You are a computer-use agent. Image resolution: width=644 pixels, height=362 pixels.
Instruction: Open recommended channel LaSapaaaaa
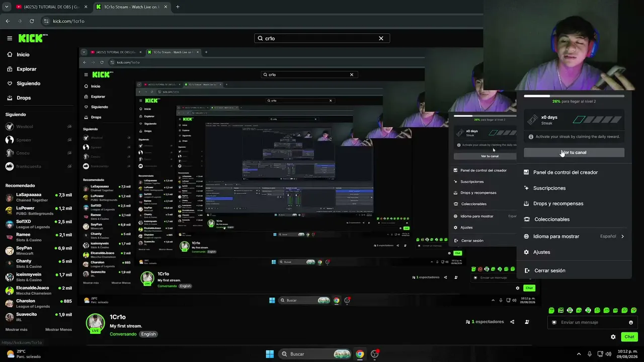pyautogui.click(x=38, y=197)
